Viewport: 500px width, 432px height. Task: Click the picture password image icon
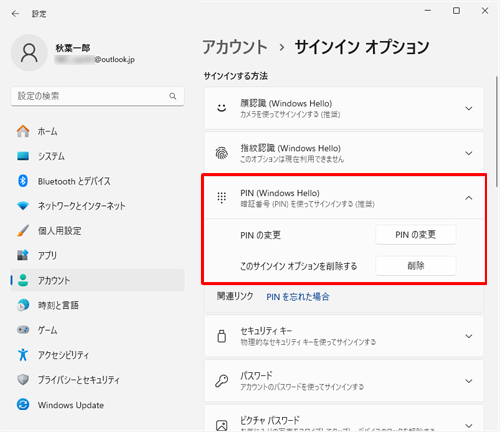tap(222, 425)
